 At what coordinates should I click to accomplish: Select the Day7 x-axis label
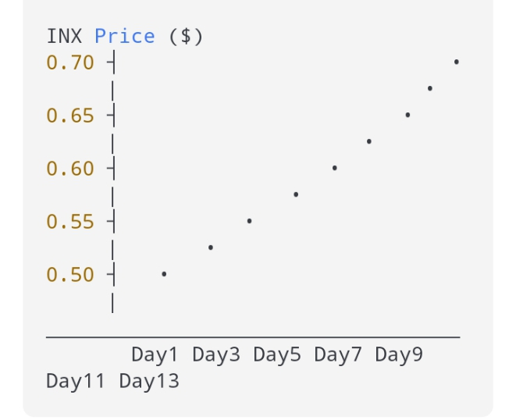pos(338,355)
